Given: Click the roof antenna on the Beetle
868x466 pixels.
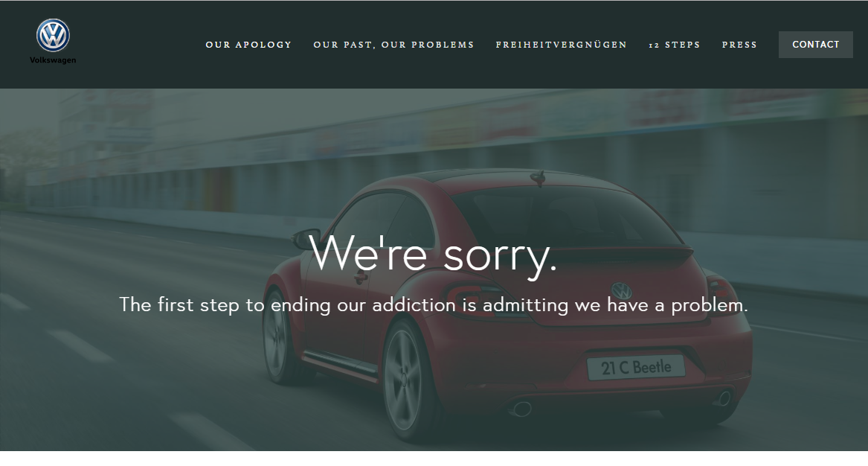Looking at the screenshot, I should pos(538,178).
